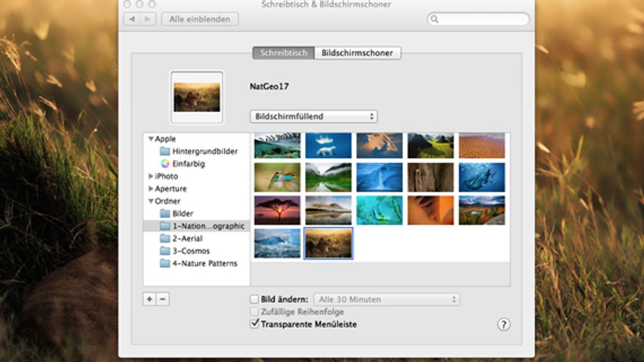Select the 3-Cosmos folder icon
Viewport: 644px width, 362px height.
click(164, 251)
